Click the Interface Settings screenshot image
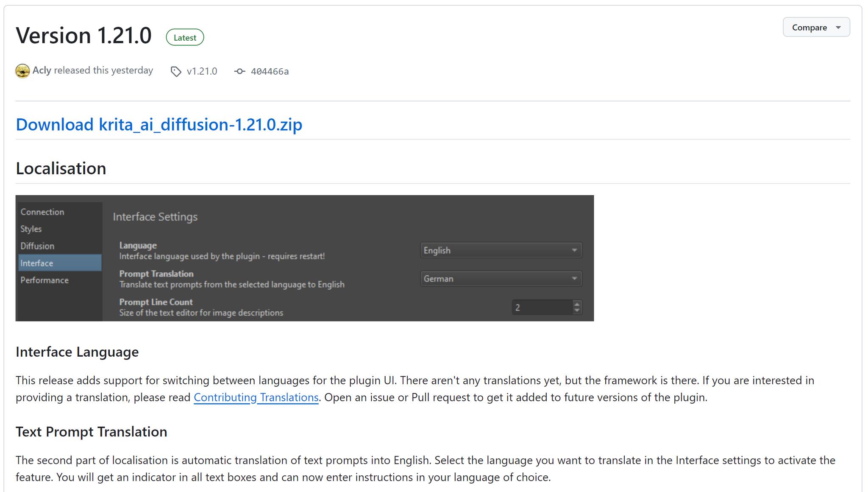The image size is (868, 492). tap(305, 258)
